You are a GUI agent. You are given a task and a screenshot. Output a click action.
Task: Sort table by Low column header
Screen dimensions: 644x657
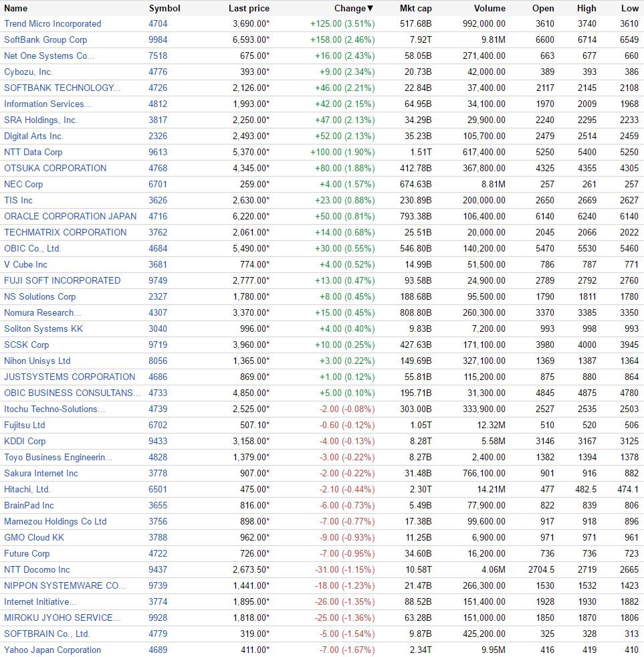coord(630,9)
